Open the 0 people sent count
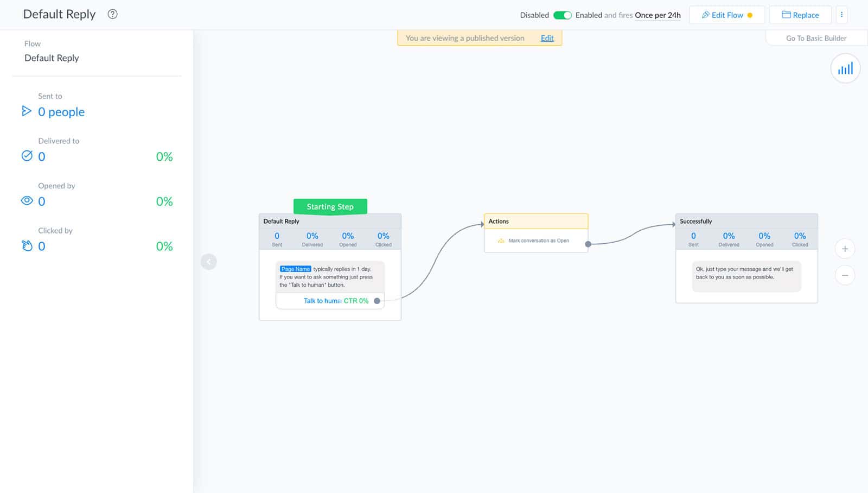The height and width of the screenshot is (493, 868). tap(61, 112)
